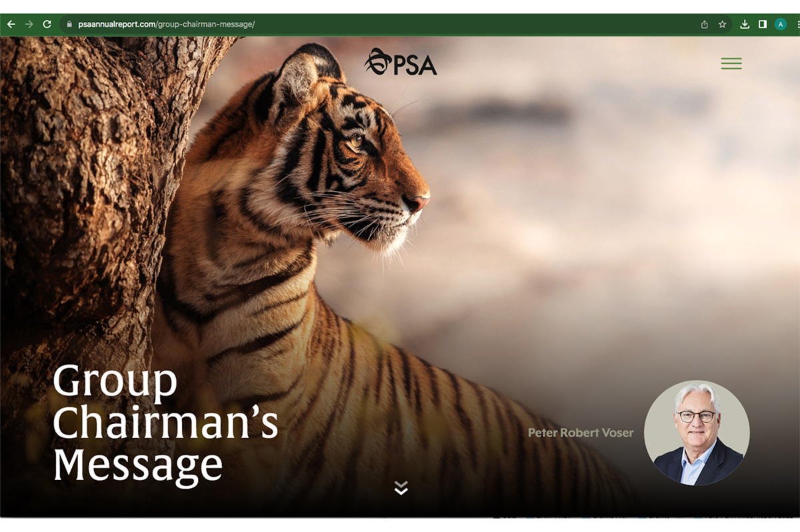Toggle the browser side panel
This screenshot has width=800, height=532.
tap(762, 25)
